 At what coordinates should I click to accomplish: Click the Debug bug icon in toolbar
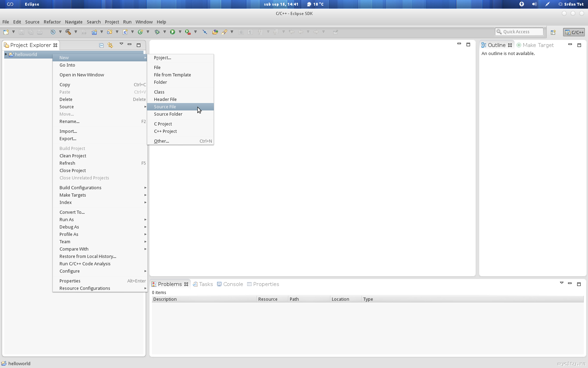[x=157, y=32]
